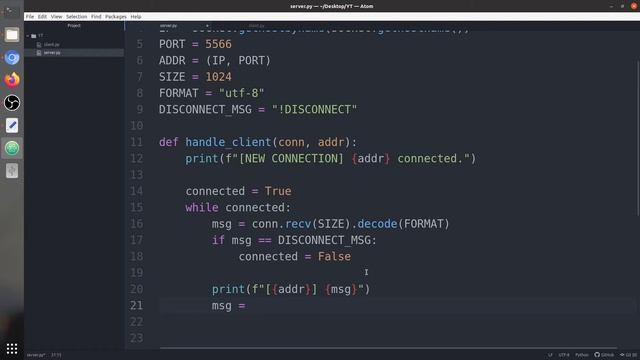This screenshot has height=360, width=640.
Task: Click the handle_client function name
Action: (x=228, y=142)
